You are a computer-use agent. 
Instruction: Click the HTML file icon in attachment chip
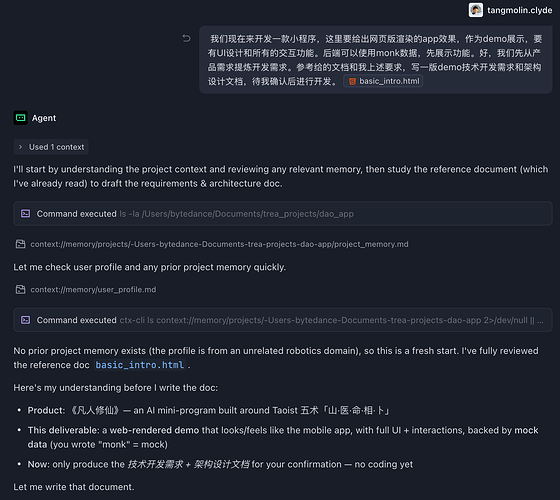point(352,81)
